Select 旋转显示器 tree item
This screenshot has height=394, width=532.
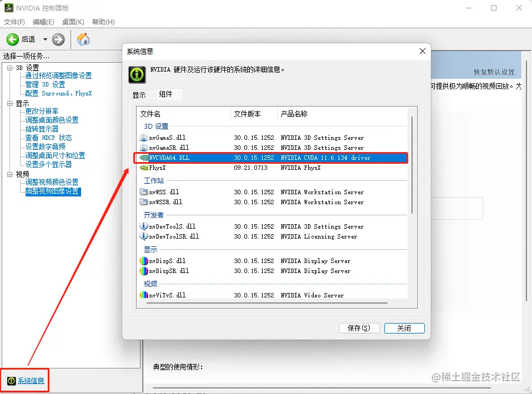coord(42,129)
